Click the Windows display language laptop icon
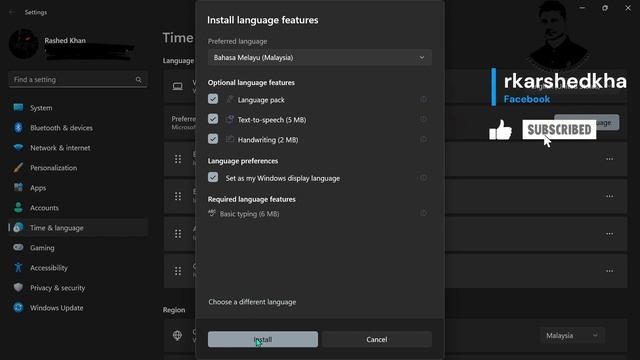The height and width of the screenshot is (360, 640). (x=178, y=86)
